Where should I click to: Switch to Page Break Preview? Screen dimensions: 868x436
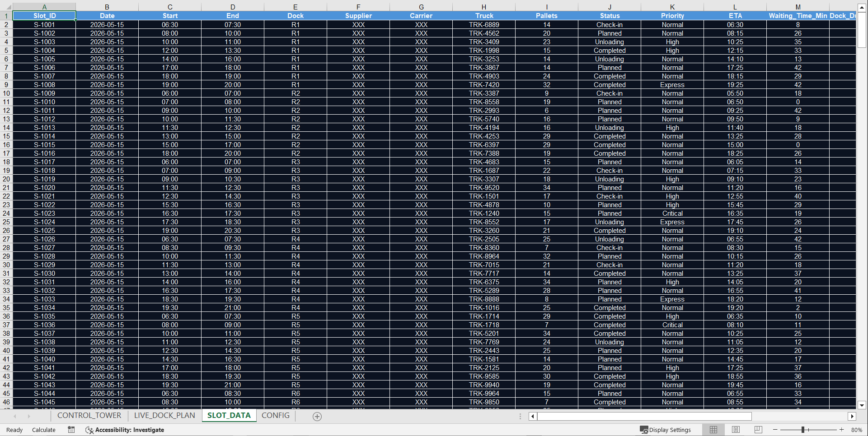click(x=758, y=430)
